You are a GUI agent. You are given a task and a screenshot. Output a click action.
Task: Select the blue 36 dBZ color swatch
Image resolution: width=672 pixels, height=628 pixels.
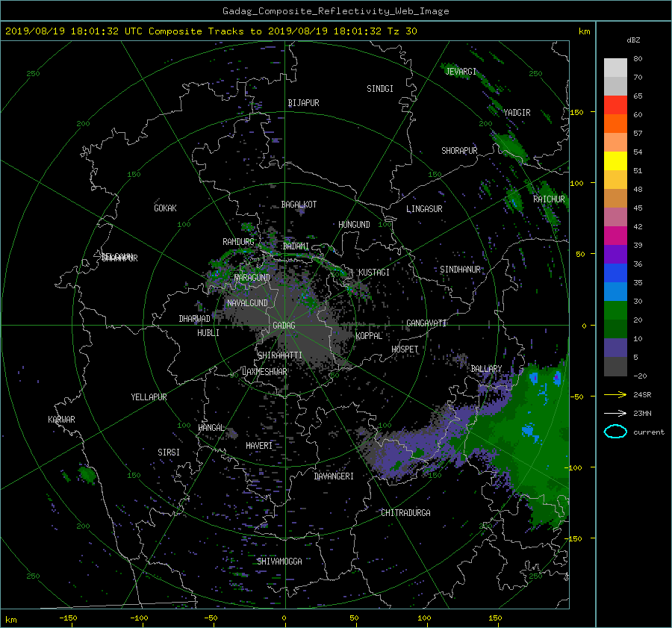click(x=615, y=273)
